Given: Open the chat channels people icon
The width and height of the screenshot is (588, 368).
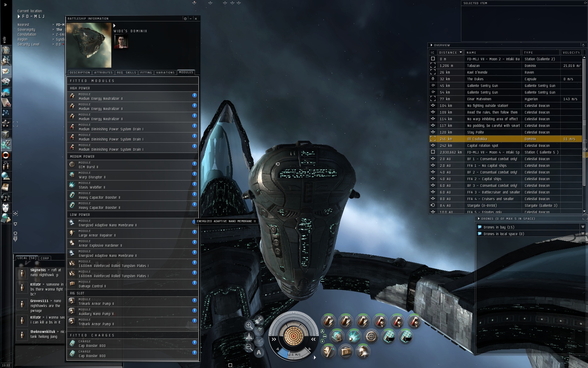Looking at the screenshot, I should point(6,165).
